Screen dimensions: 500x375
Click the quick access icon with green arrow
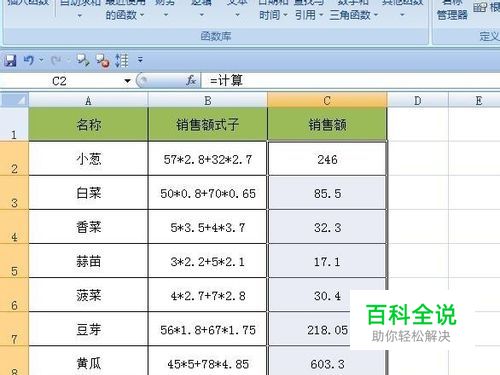click(x=83, y=60)
